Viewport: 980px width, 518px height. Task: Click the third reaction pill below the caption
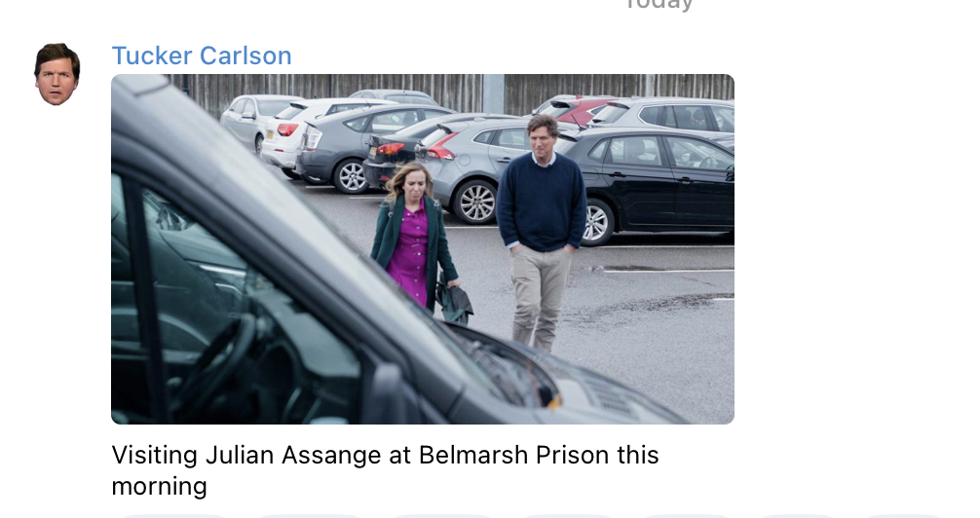pyautogui.click(x=442, y=516)
